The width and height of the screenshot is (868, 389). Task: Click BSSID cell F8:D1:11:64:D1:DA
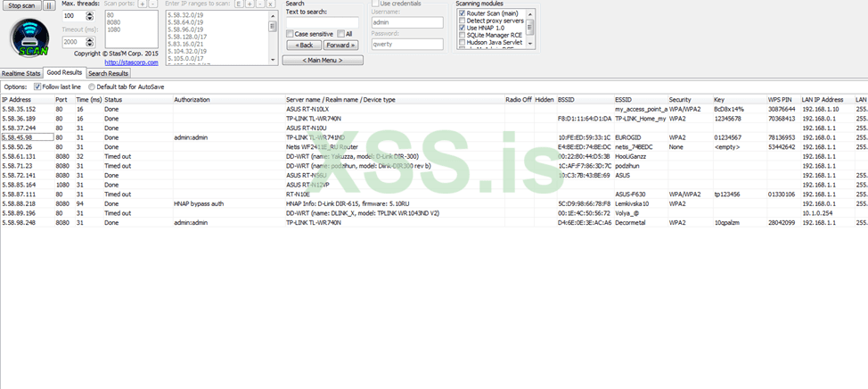585,119
